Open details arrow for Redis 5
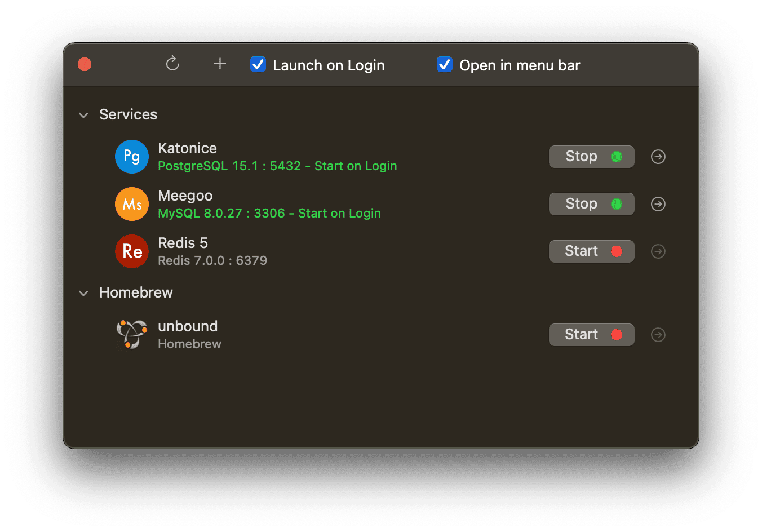Screen dimensions: 762x532 point(658,251)
